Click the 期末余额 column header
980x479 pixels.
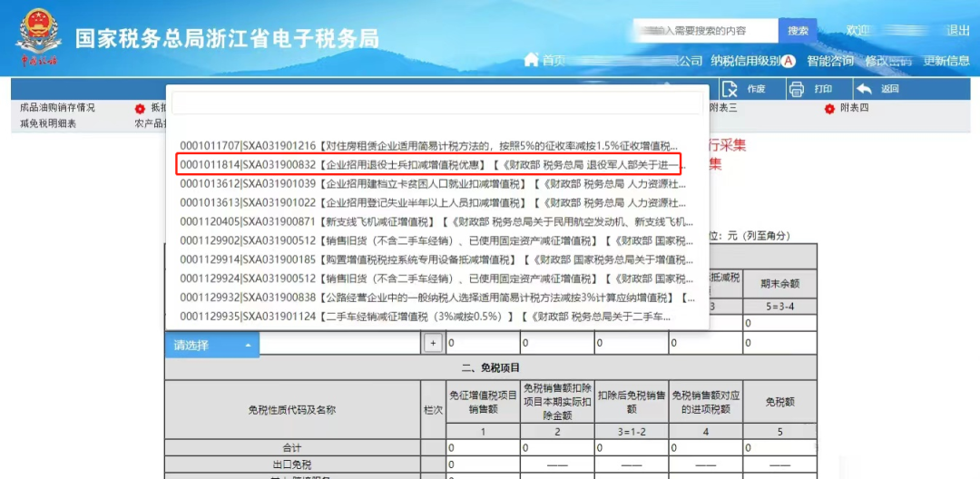coord(779,283)
